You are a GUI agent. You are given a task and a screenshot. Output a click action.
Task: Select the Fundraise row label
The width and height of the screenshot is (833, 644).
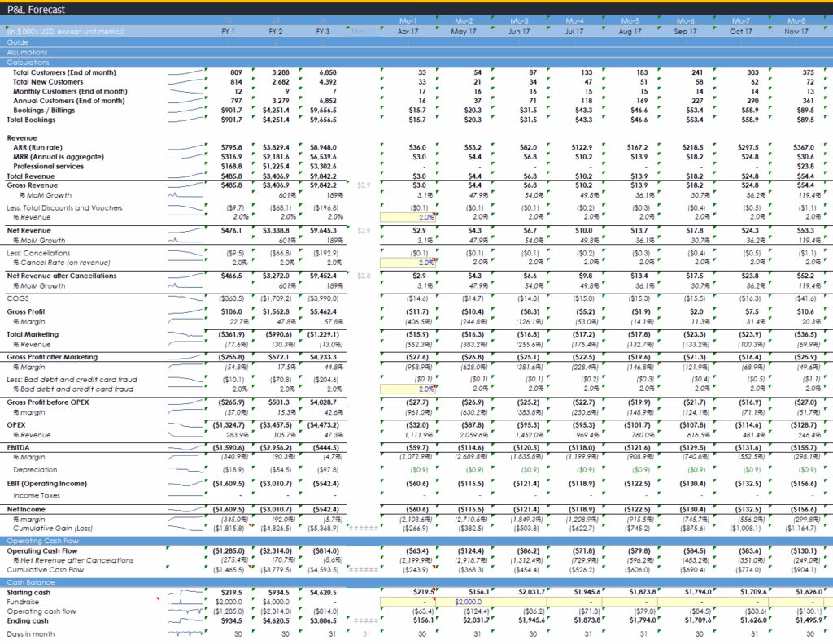point(22,602)
